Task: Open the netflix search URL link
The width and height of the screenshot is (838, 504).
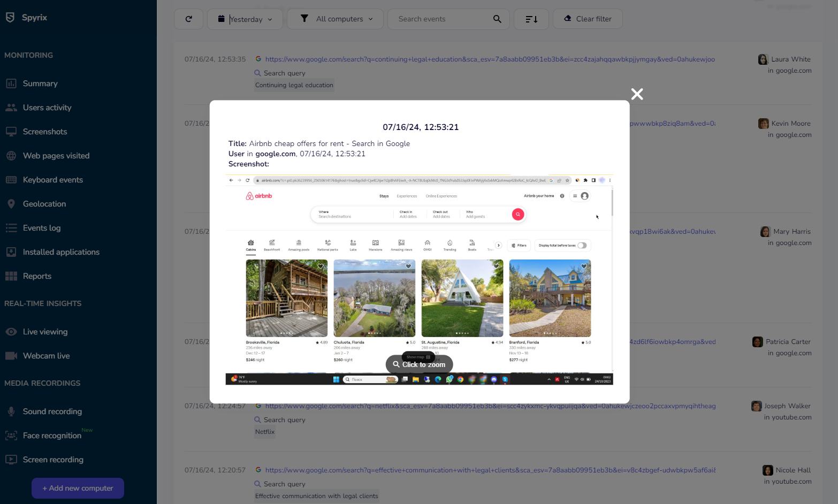Action: coord(490,406)
